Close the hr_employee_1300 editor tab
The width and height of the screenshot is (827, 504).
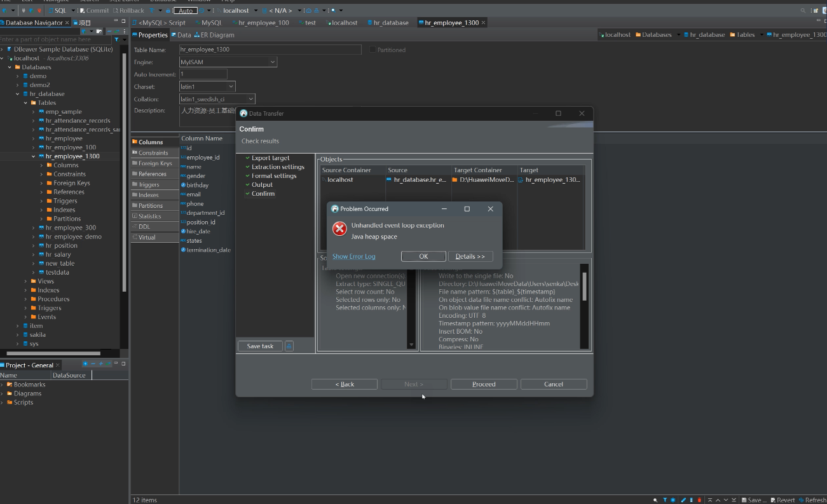pos(484,23)
